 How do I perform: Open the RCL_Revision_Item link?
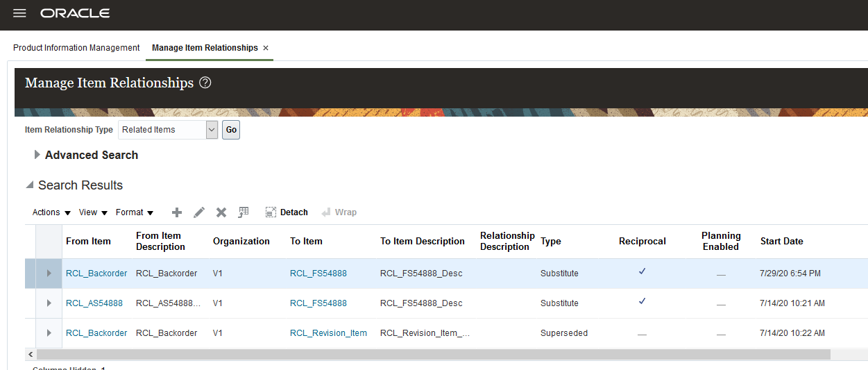click(328, 333)
